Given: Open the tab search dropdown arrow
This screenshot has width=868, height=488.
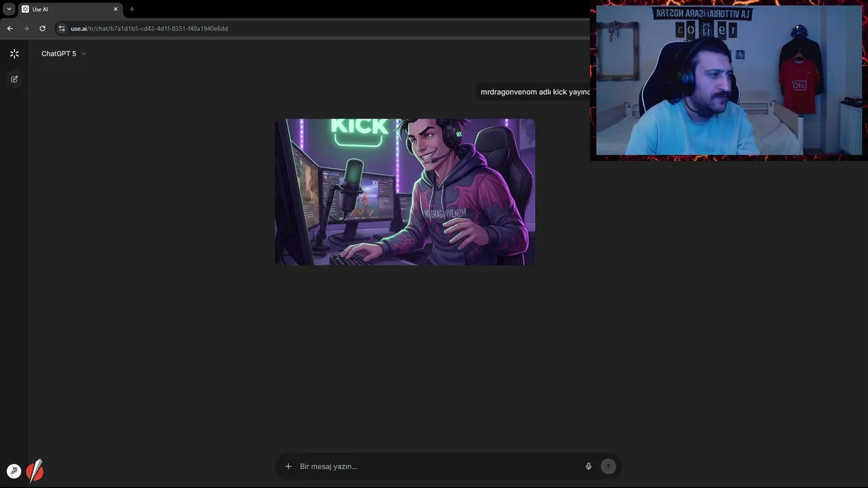Looking at the screenshot, I should pyautogui.click(x=9, y=9).
